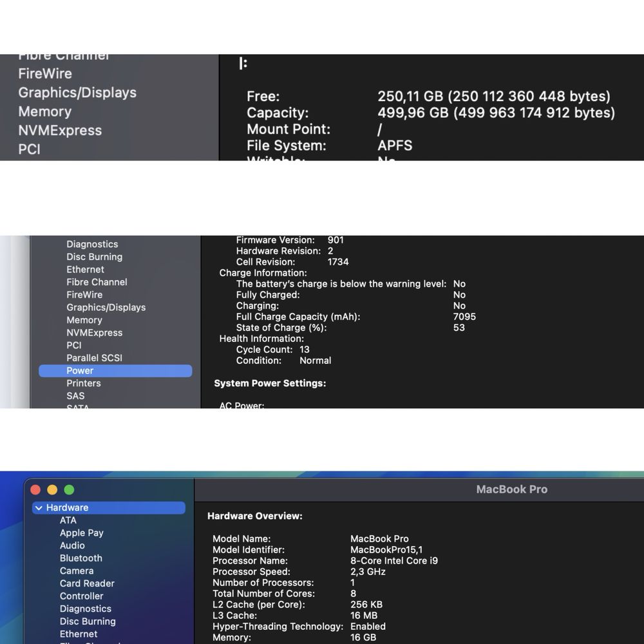Open the SAS section
Image resolution: width=644 pixels, height=644 pixels.
coord(75,396)
